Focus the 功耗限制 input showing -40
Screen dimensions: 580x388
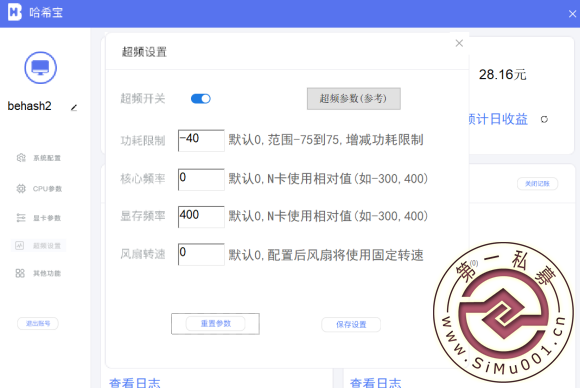(201, 141)
